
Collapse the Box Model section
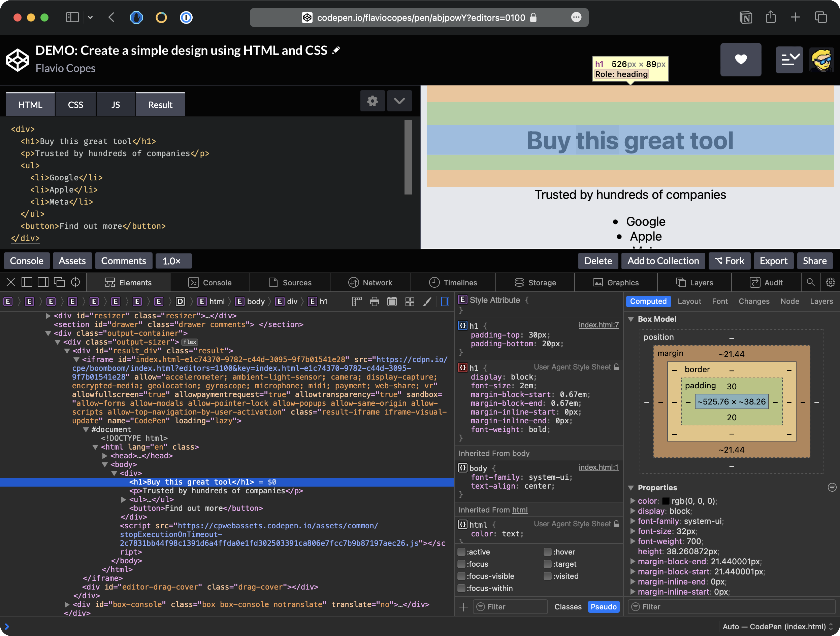coord(631,319)
